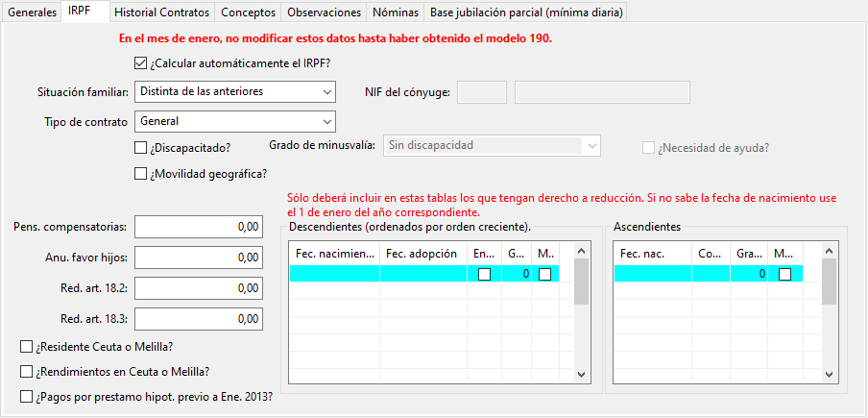Viewport: 868px width, 418px height.
Task: Click the Pens. compensatorias amount field
Action: 198,227
